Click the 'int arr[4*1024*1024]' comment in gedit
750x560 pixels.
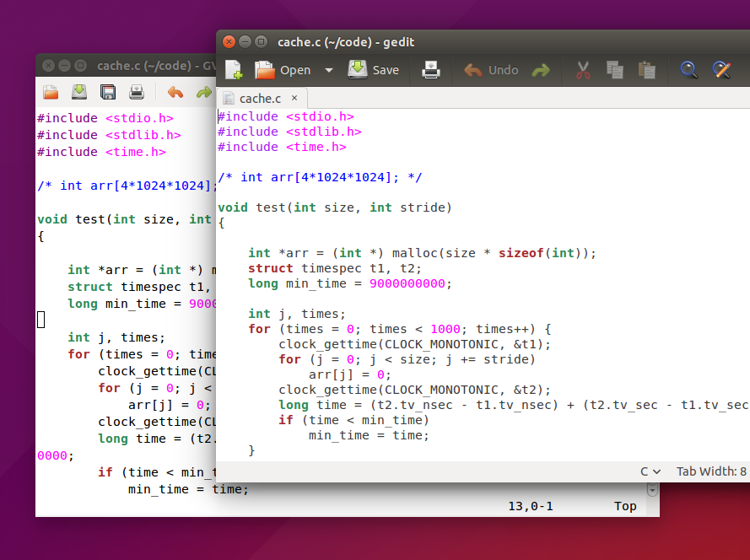click(320, 177)
